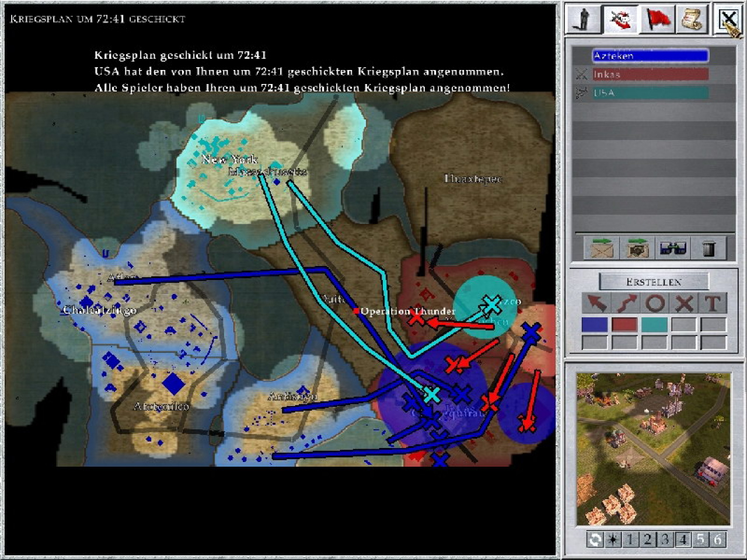Screen dimensions: 747x560
Task: Click the Operation Thunder label on map
Action: coord(407,311)
